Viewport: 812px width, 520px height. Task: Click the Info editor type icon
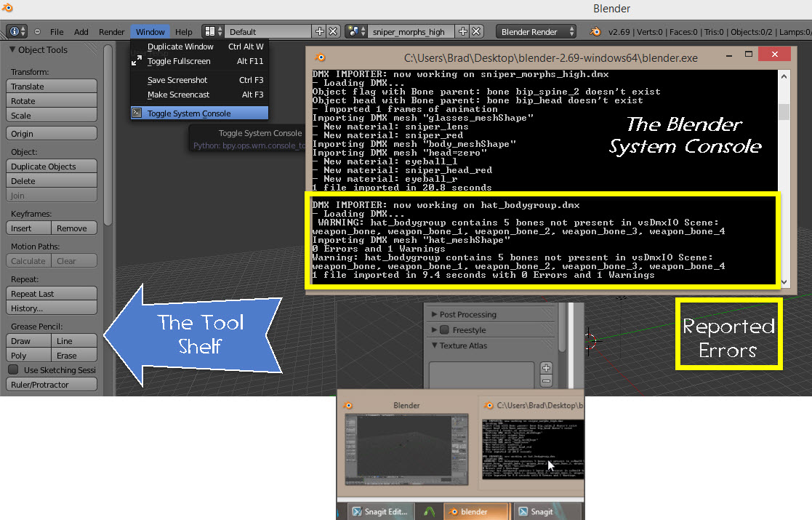click(x=15, y=31)
